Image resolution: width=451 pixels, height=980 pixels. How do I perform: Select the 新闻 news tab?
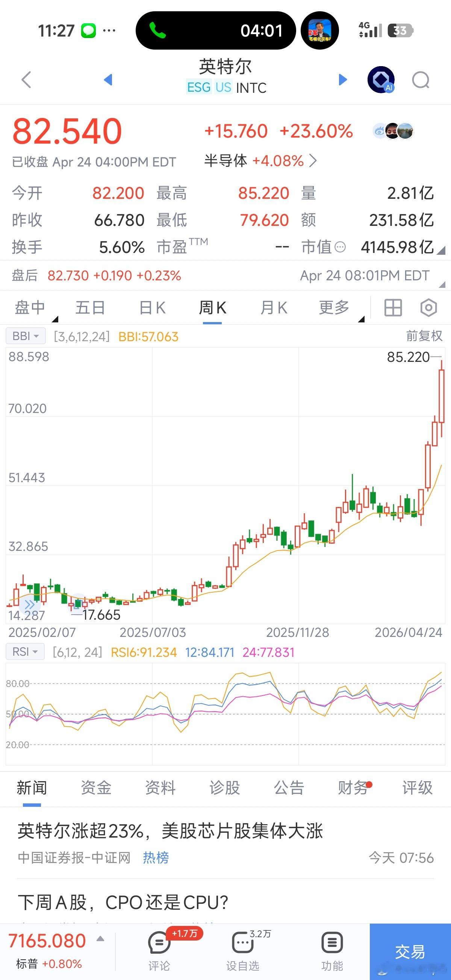point(32,788)
